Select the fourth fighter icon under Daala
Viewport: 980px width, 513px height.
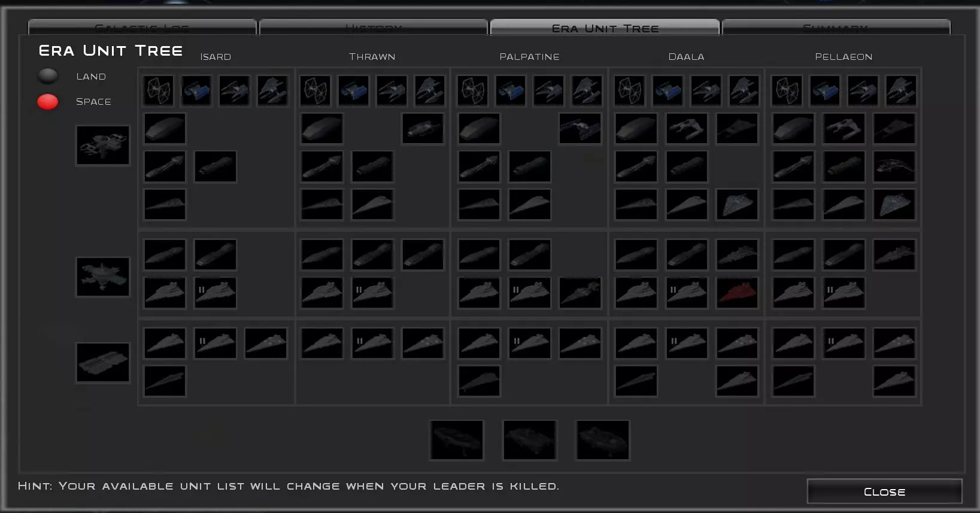pos(744,90)
